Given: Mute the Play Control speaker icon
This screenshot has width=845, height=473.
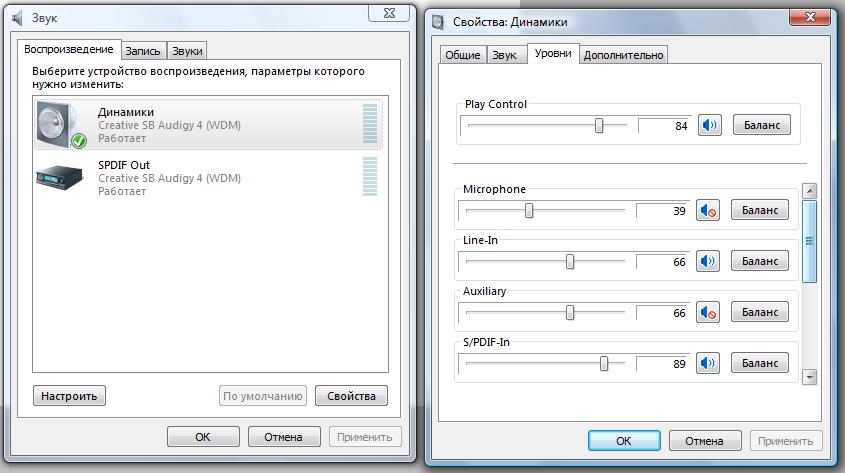Looking at the screenshot, I should pos(709,125).
